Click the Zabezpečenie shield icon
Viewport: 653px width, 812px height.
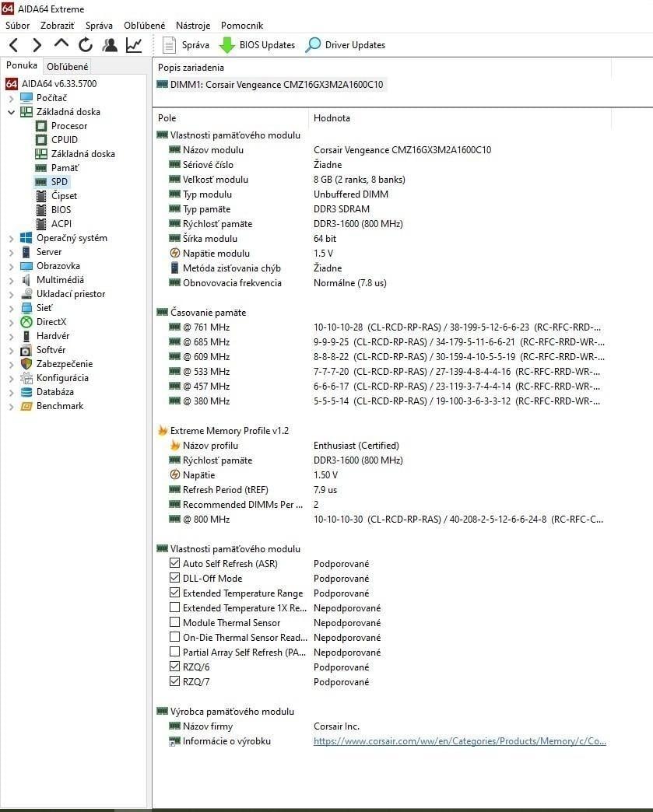26,364
